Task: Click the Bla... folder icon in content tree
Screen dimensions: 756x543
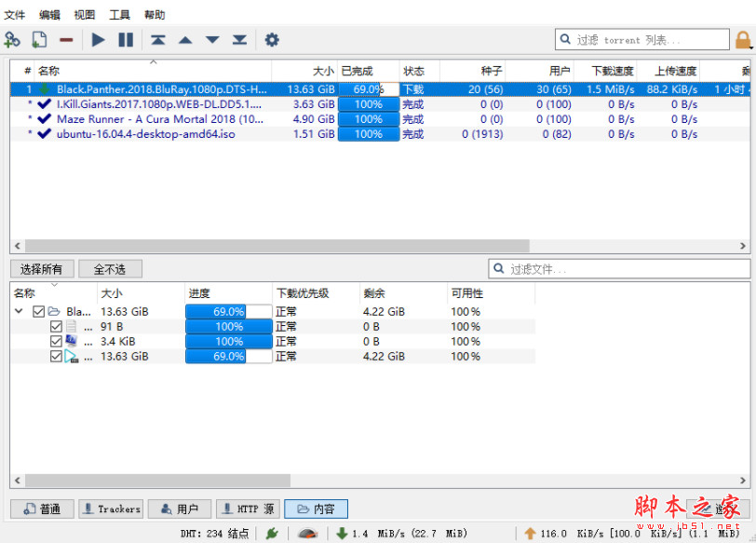Action: 54,311
